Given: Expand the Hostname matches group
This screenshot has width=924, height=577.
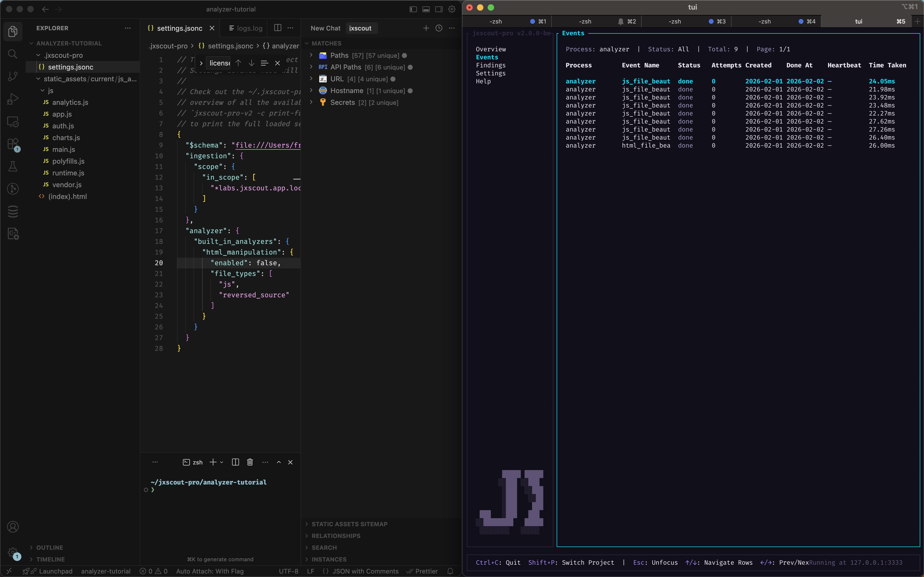Looking at the screenshot, I should point(311,91).
